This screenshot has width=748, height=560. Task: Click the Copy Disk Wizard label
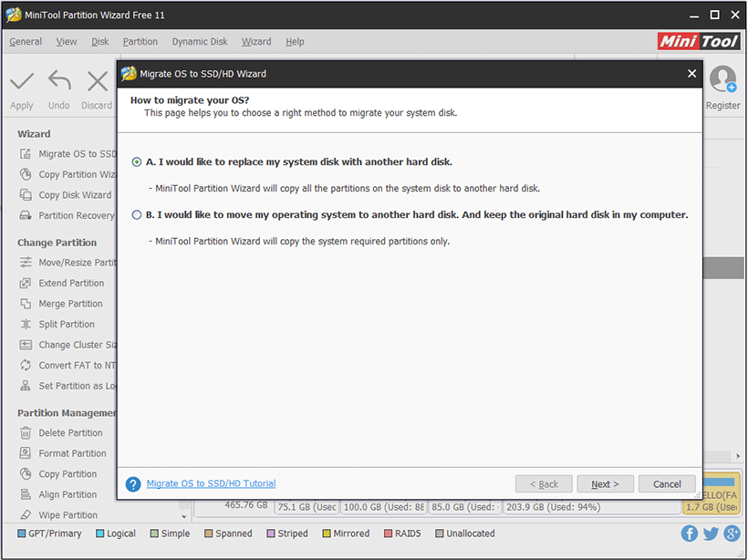(x=75, y=194)
